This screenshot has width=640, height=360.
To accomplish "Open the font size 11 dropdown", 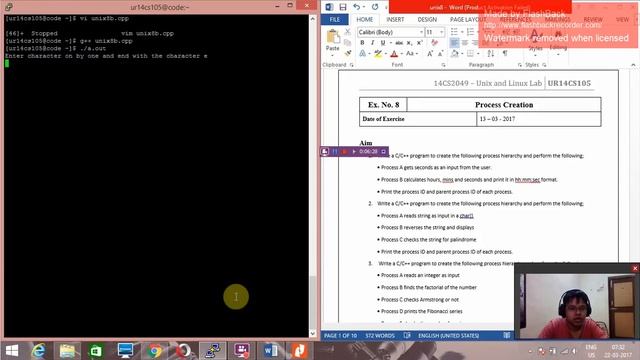I will pyautogui.click(x=441, y=32).
